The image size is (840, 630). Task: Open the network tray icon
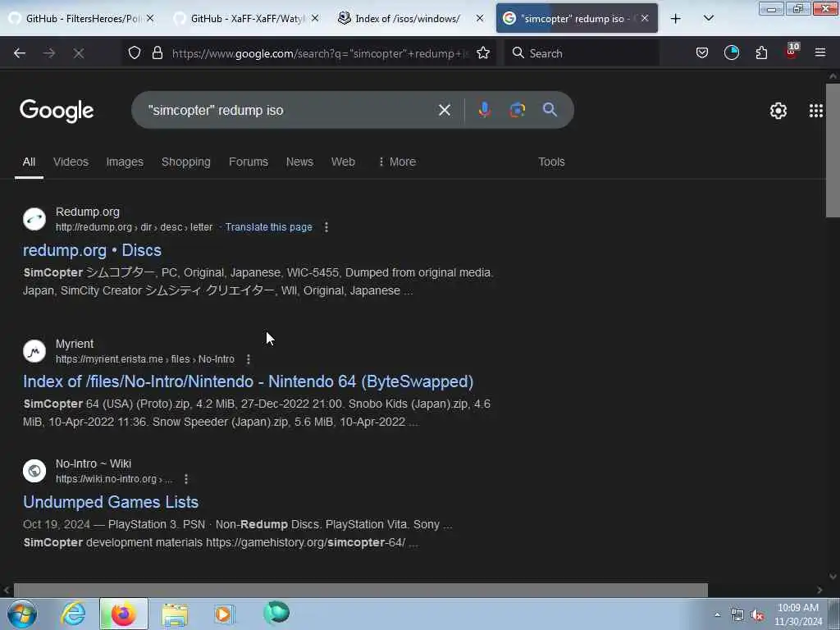click(x=737, y=615)
